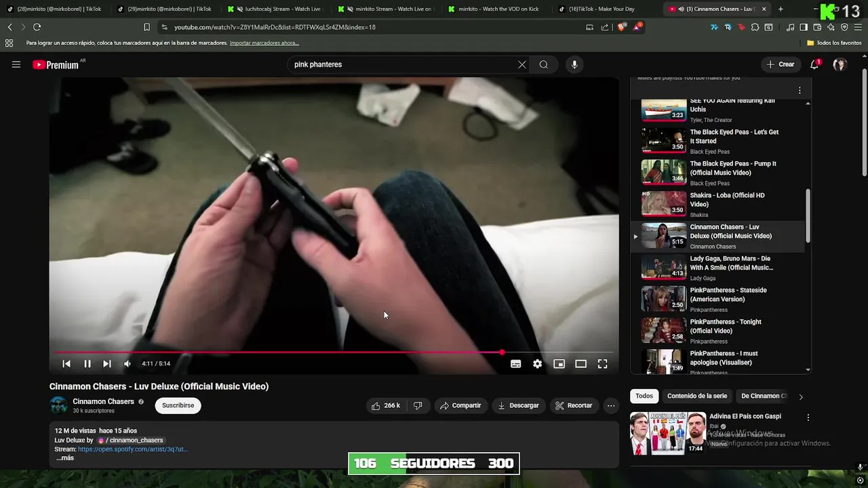Image resolution: width=868 pixels, height=488 pixels.
Task: Open player settings gear
Action: point(538,364)
